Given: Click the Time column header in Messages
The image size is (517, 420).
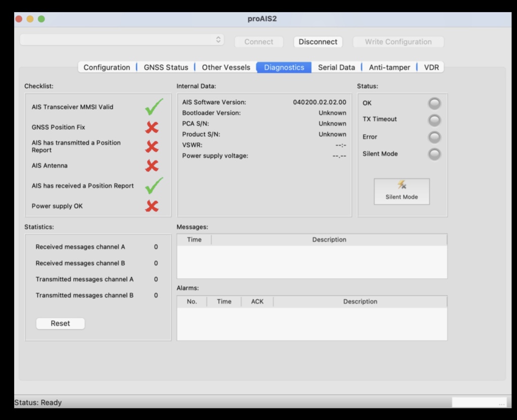Looking at the screenshot, I should (x=194, y=240).
